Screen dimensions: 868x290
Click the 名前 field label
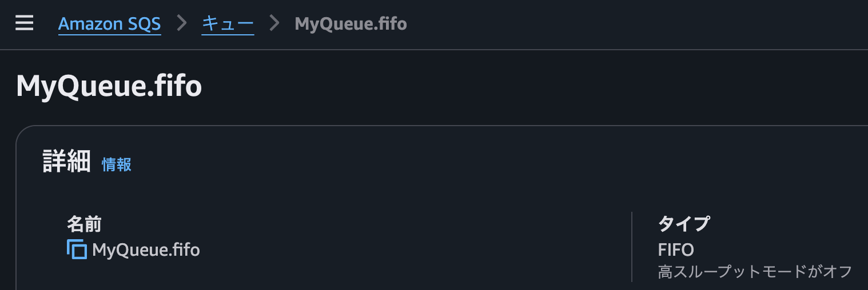point(84,224)
